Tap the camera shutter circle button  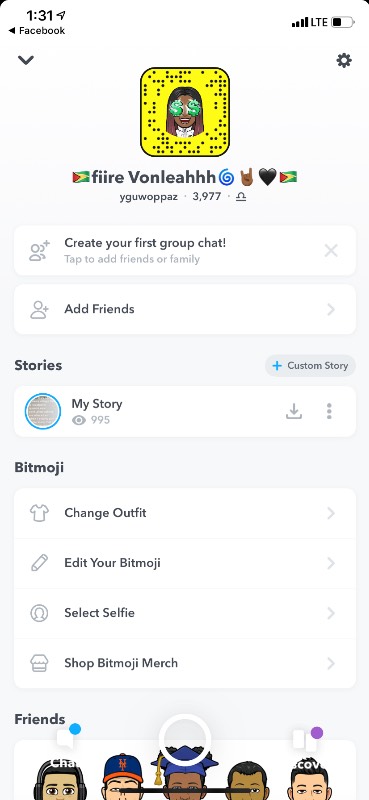(x=184, y=739)
